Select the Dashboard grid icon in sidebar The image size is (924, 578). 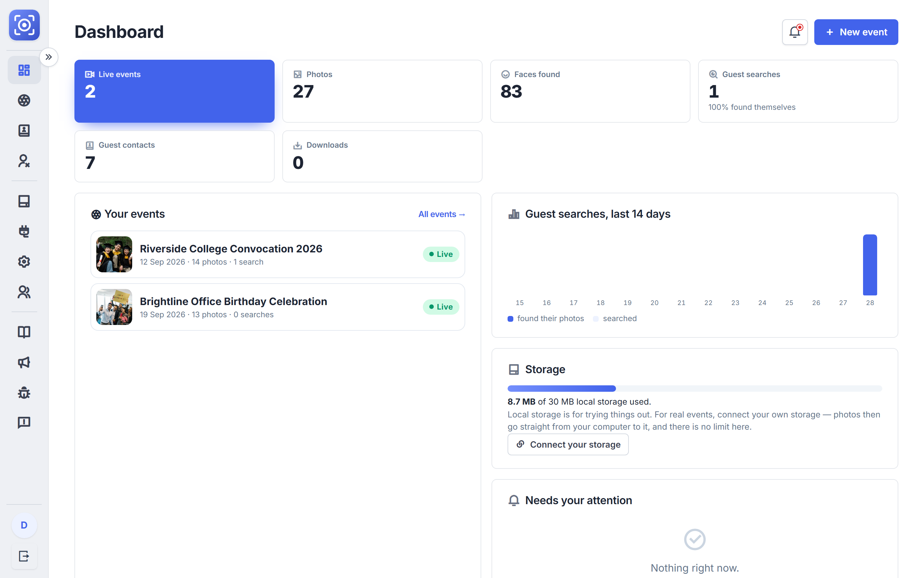(x=24, y=70)
